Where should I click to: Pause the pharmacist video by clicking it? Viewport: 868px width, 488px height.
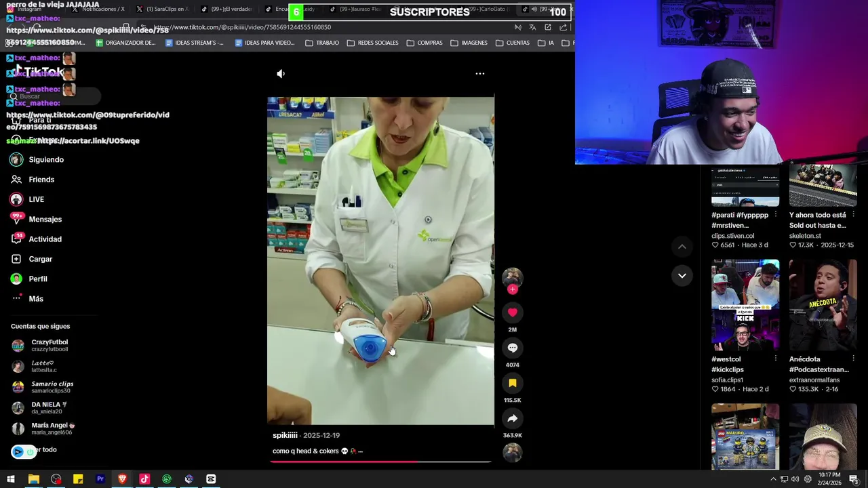point(380,260)
